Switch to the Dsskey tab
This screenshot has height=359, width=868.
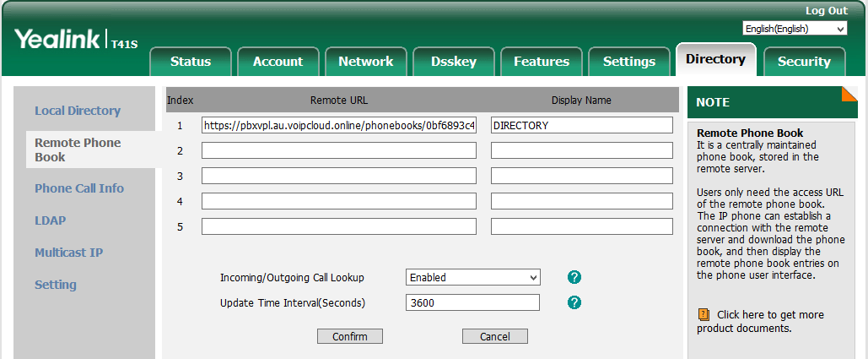(453, 62)
